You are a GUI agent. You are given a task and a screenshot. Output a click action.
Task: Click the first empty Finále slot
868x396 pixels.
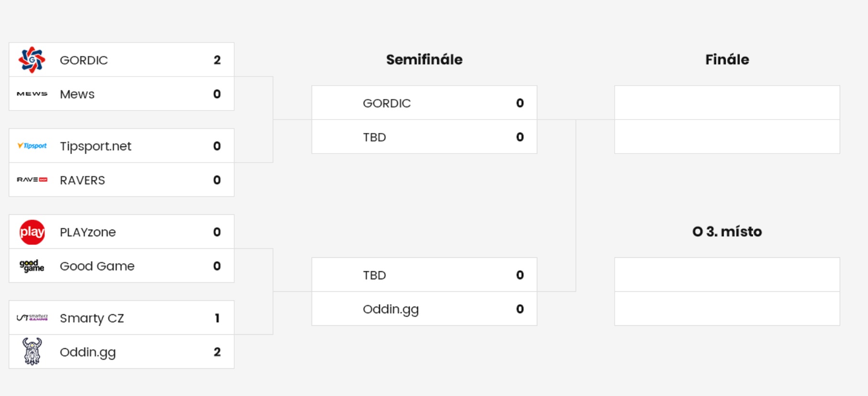click(727, 103)
